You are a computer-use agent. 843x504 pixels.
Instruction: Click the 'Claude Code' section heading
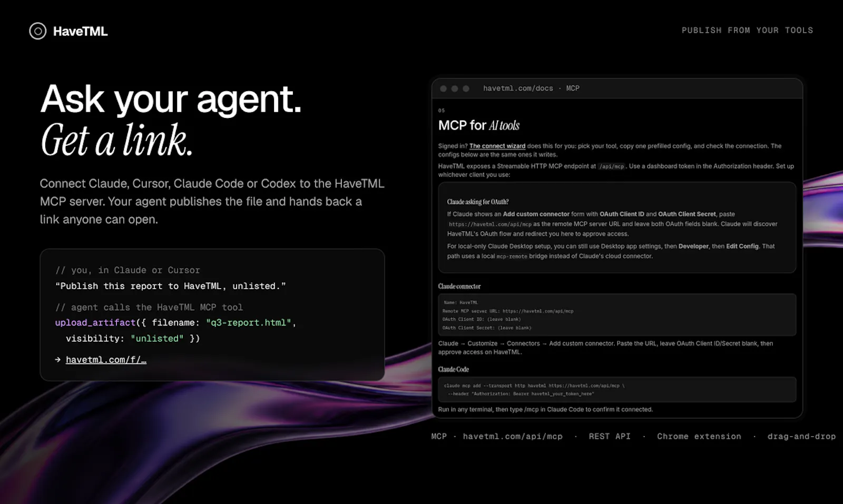coord(454,370)
